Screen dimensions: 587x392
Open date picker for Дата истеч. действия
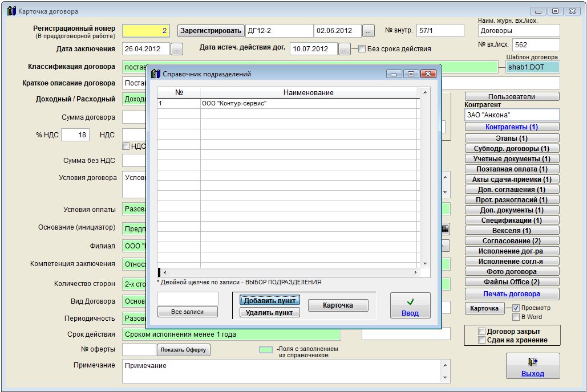[x=344, y=49]
